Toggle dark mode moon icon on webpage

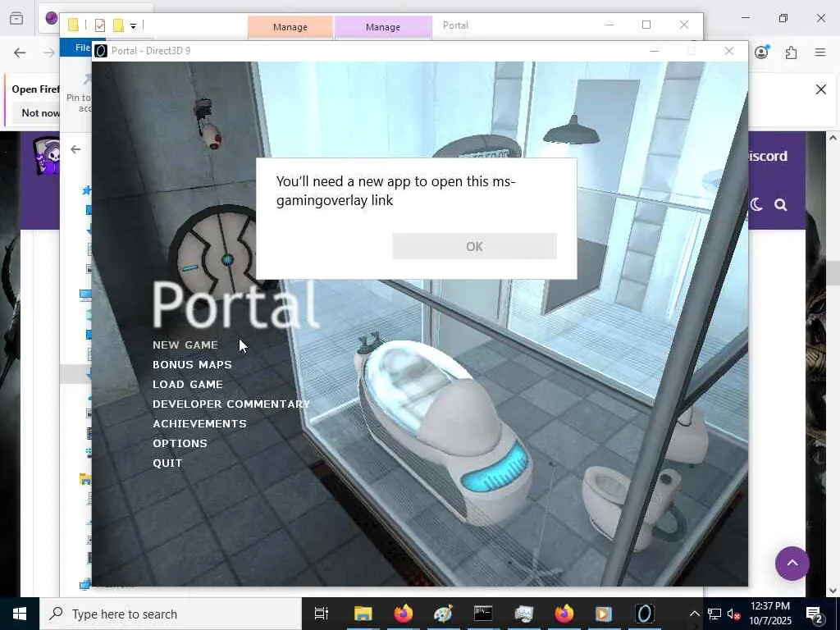point(756,204)
